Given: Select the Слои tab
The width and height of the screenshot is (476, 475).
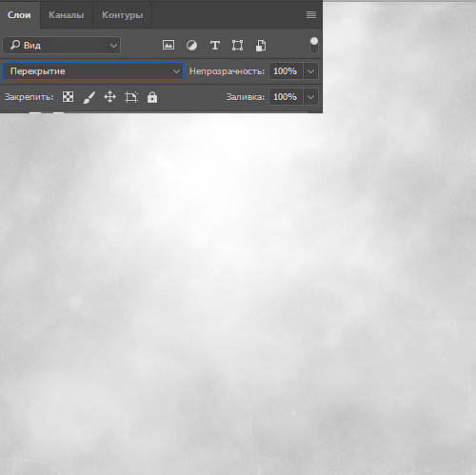Looking at the screenshot, I should pyautogui.click(x=19, y=15).
